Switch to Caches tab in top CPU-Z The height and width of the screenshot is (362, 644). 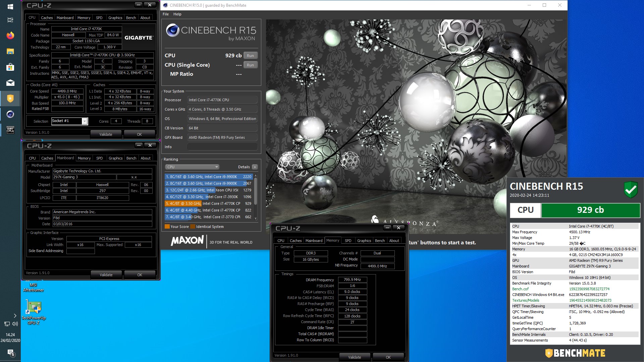(x=47, y=18)
